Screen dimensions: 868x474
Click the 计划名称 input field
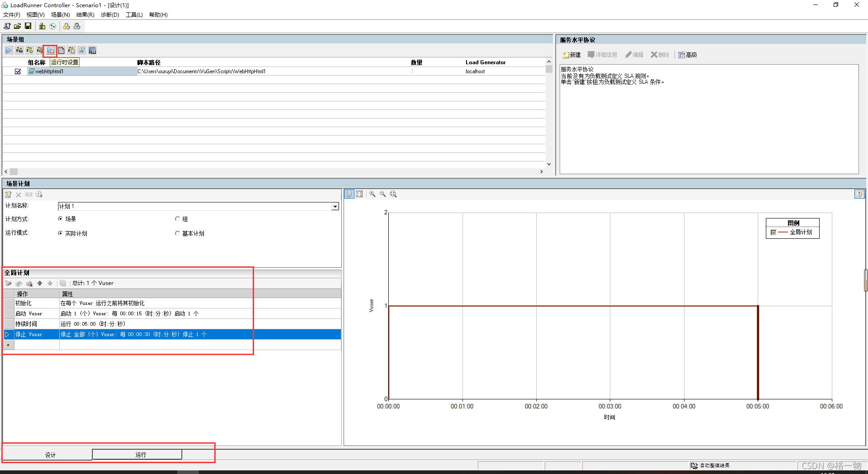195,206
